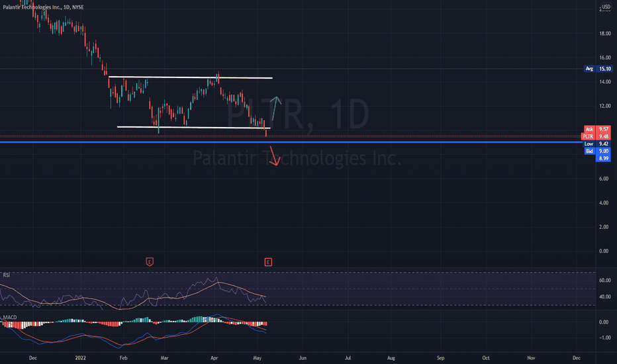Click the Jun label on time axis
This screenshot has height=364, width=617.
pos(303,358)
